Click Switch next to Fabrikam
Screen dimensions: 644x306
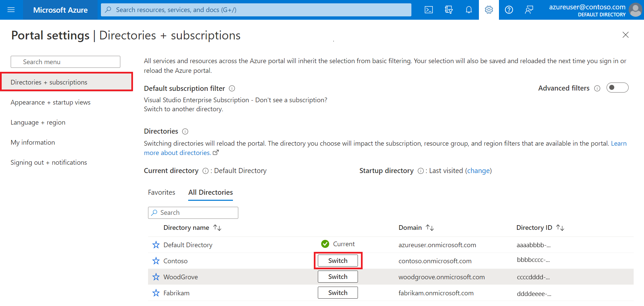tap(338, 292)
